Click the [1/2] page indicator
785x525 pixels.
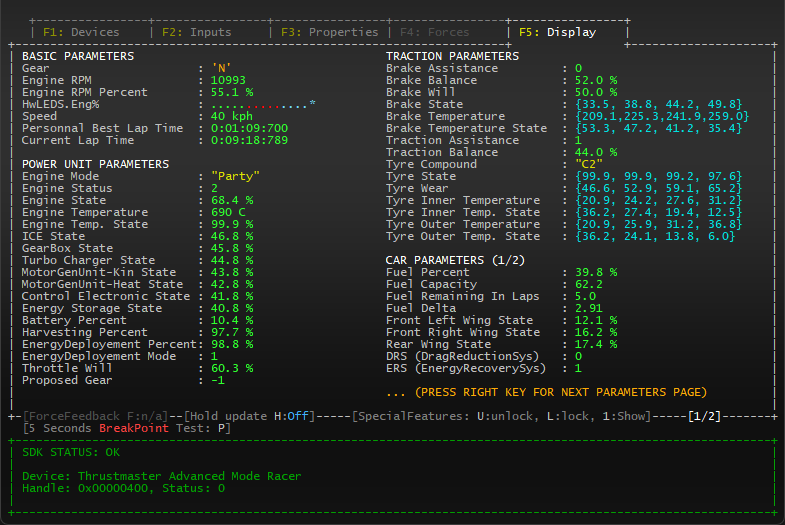704,416
